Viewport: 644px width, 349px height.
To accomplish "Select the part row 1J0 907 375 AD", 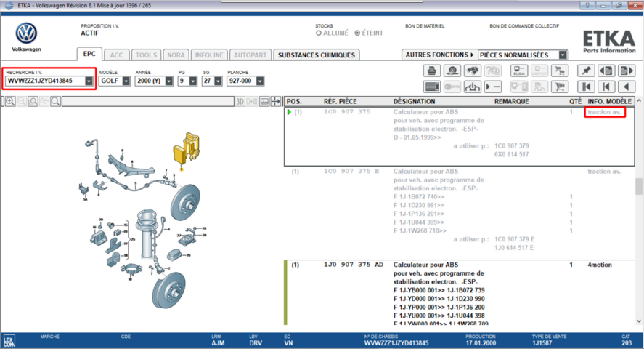I will tap(459, 293).
